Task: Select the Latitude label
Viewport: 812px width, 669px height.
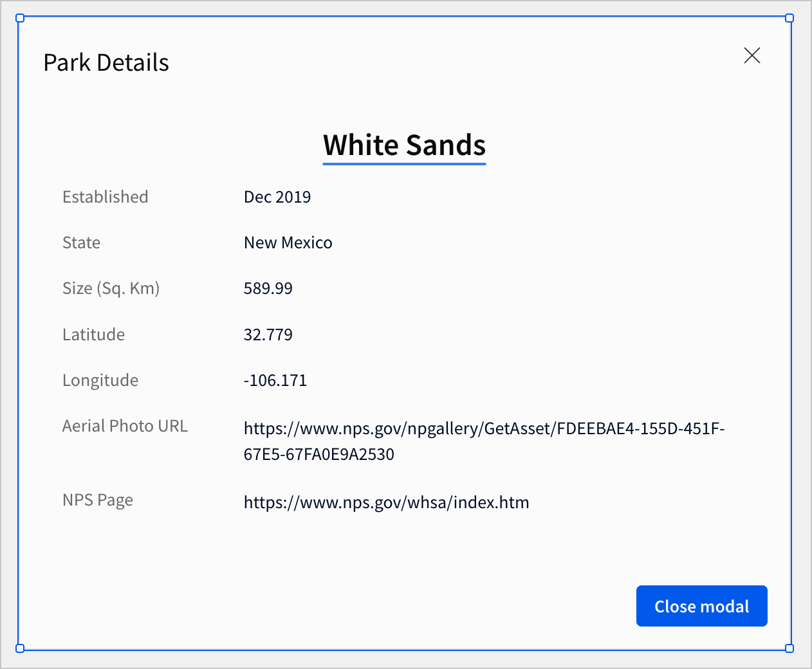Action: tap(93, 334)
